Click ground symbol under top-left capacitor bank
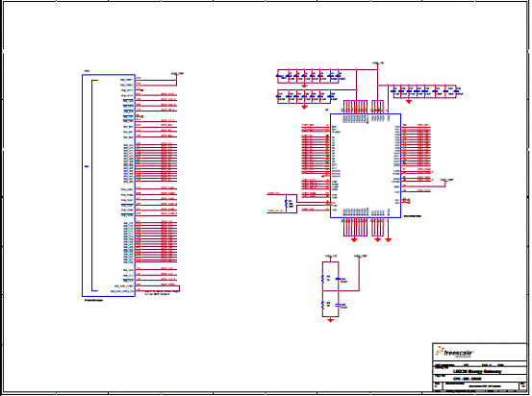 pos(304,87)
